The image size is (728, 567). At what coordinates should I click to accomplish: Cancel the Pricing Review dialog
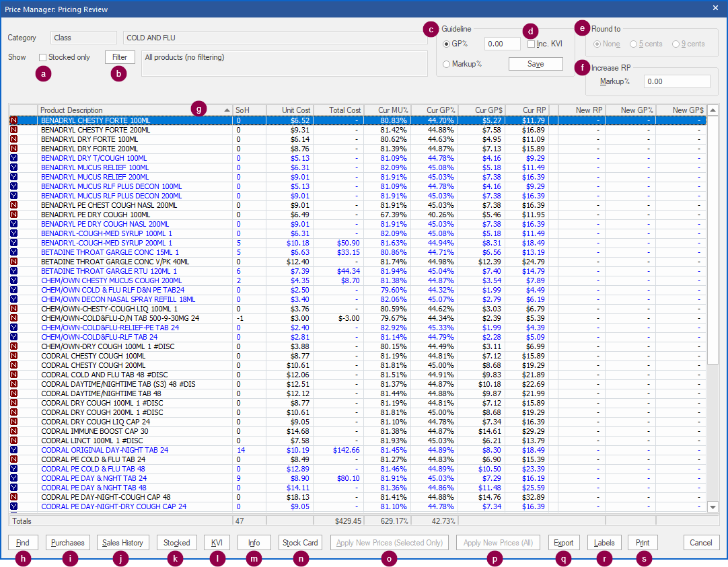[x=701, y=542]
